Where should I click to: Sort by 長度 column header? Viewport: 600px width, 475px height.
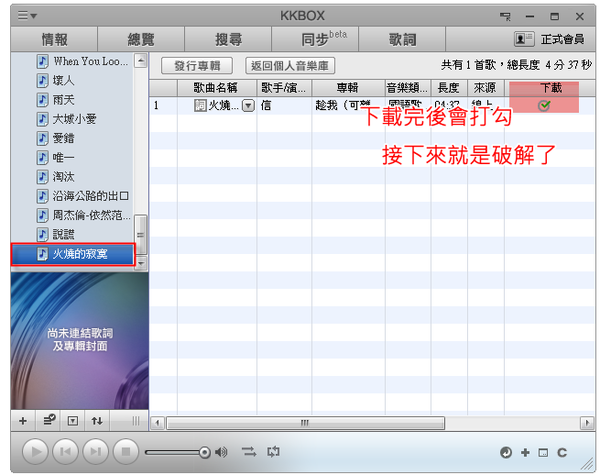point(448,88)
